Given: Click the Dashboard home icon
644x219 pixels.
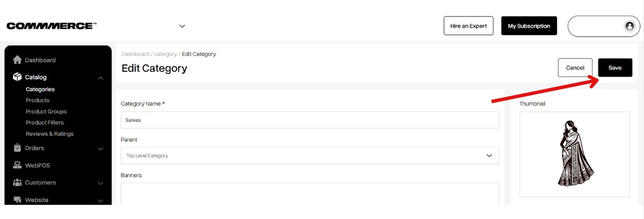Looking at the screenshot, I should pyautogui.click(x=18, y=60).
